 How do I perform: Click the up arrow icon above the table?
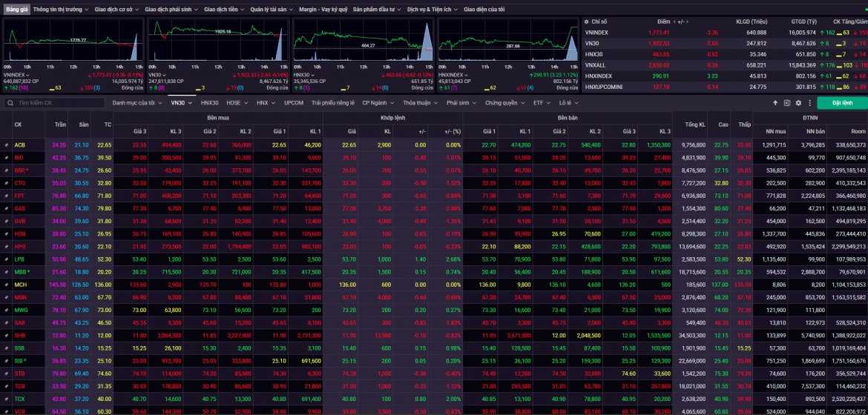point(775,103)
